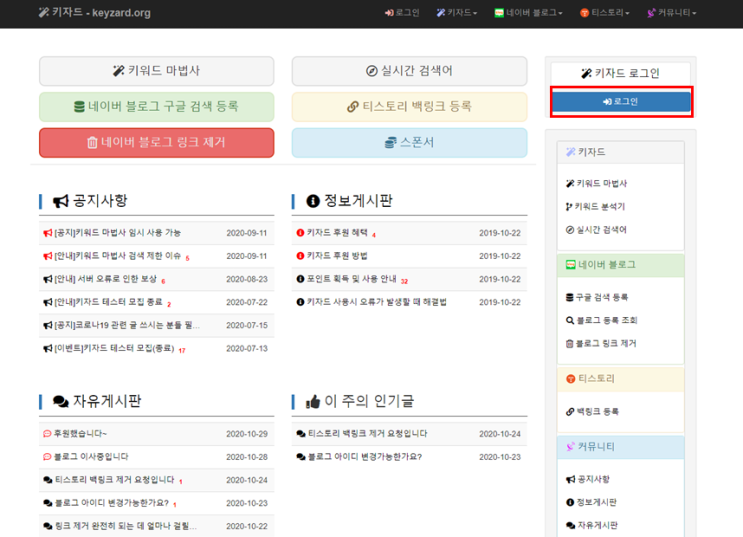The width and height of the screenshot is (743, 537).
Task: Open 공지사항 in sidebar menu
Action: [588, 479]
